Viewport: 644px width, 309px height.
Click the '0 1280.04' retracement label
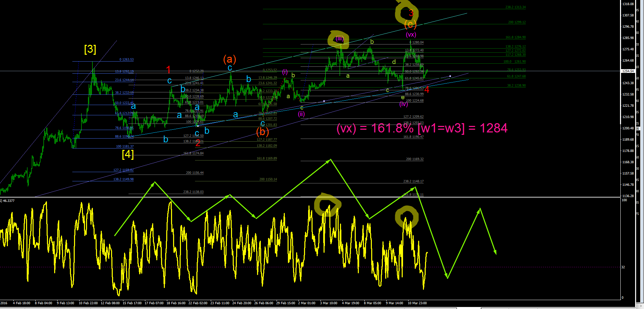pos(417,42)
